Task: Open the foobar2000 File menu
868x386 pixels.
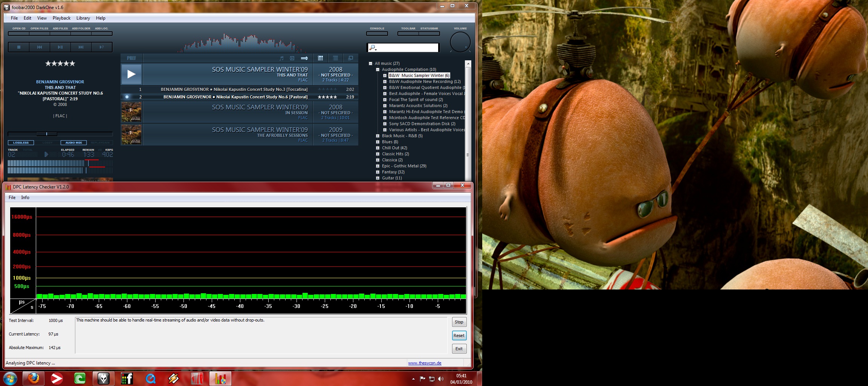Action: 14,18
